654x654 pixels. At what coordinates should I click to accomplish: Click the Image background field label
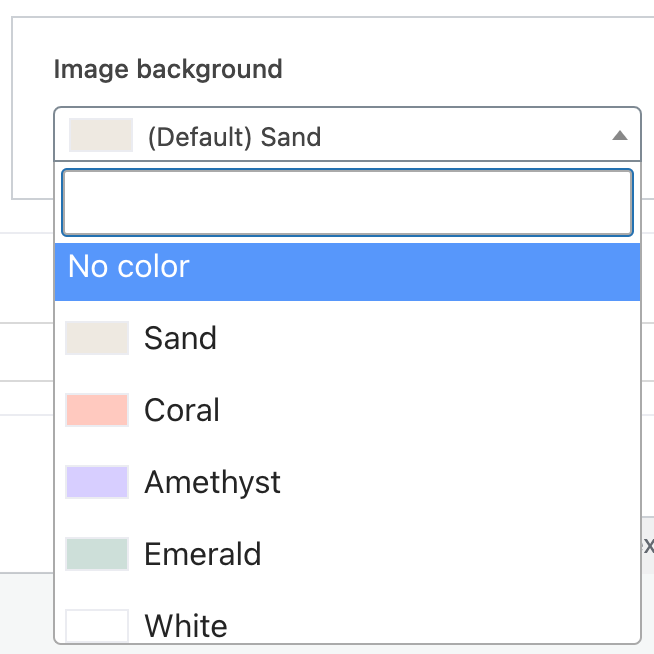pyautogui.click(x=168, y=69)
